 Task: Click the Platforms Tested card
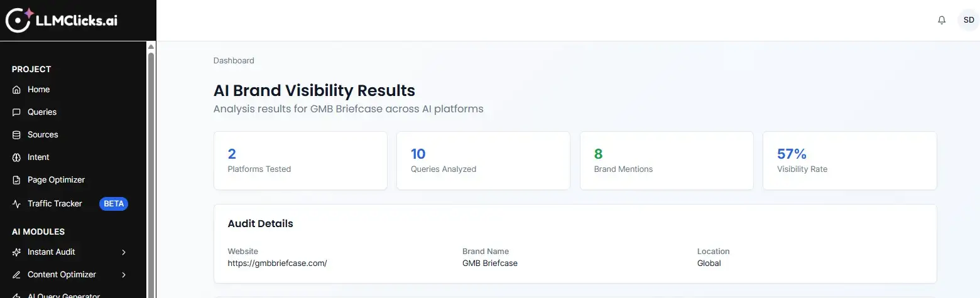point(300,161)
